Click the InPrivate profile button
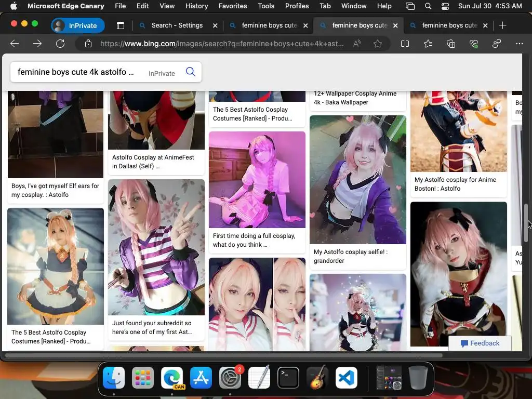 coord(78,25)
